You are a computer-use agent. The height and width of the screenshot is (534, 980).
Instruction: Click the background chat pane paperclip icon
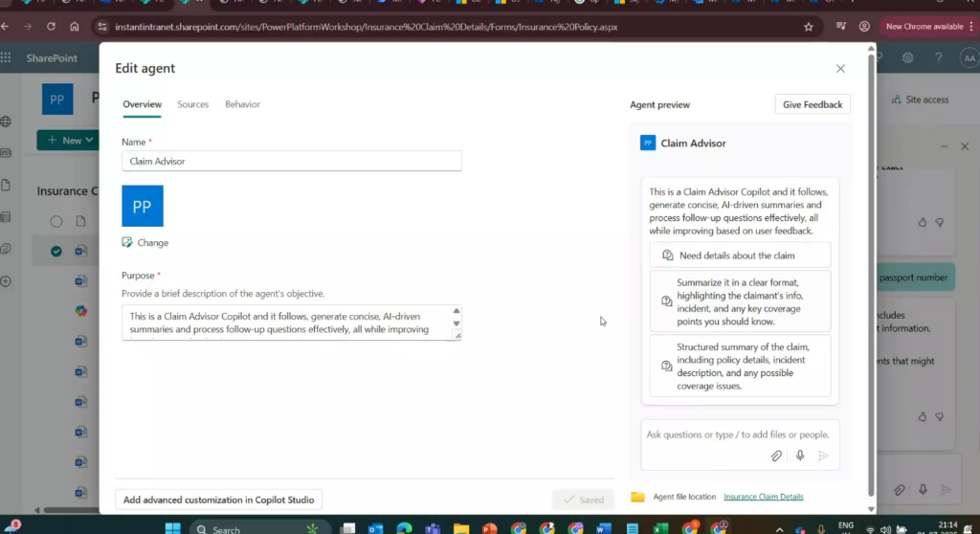pos(899,490)
